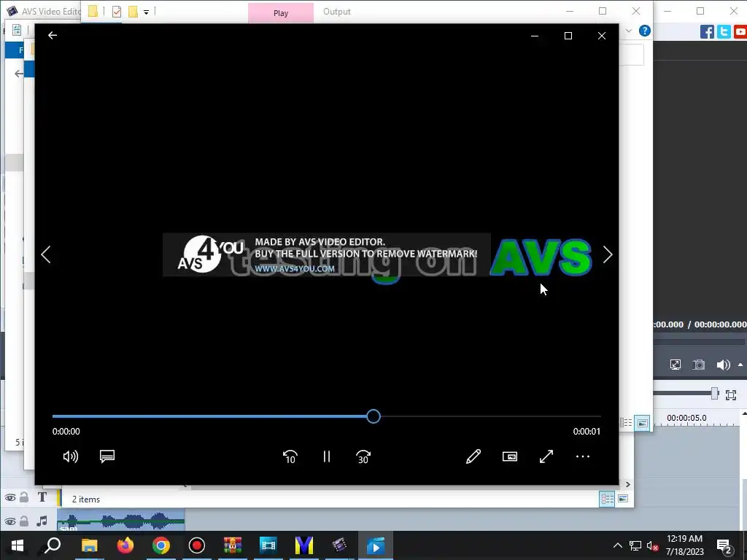Click the AVS snapshot camera icon
This screenshot has height=560, width=747.
point(698,365)
